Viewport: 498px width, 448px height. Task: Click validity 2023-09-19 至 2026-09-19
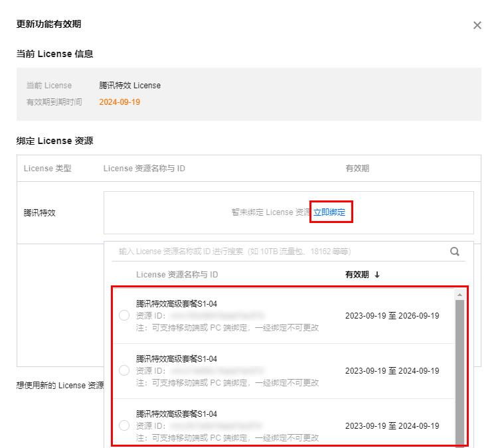coord(392,316)
